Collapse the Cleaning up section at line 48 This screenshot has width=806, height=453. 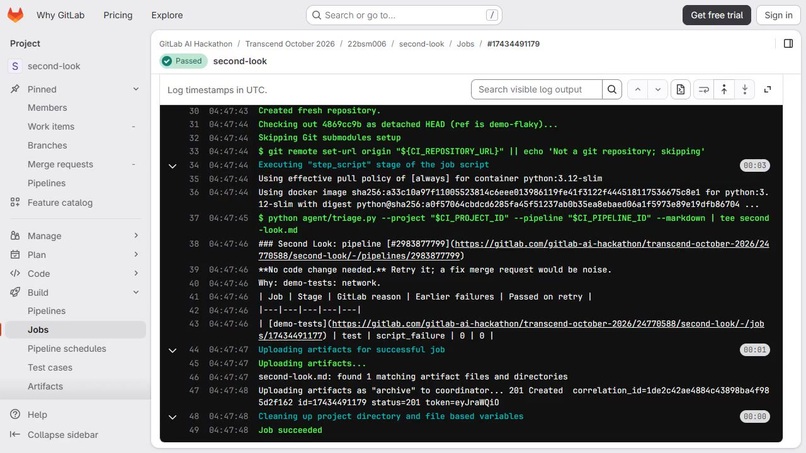tap(173, 417)
